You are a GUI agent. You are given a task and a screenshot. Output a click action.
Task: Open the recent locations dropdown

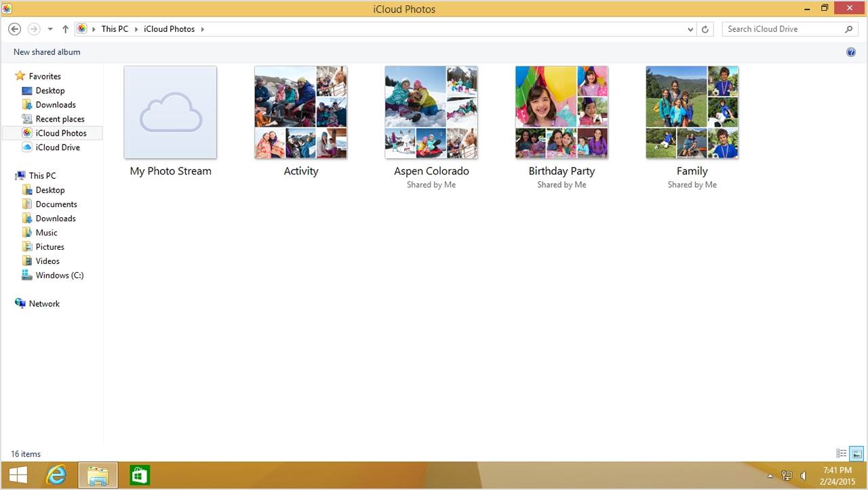pos(50,29)
